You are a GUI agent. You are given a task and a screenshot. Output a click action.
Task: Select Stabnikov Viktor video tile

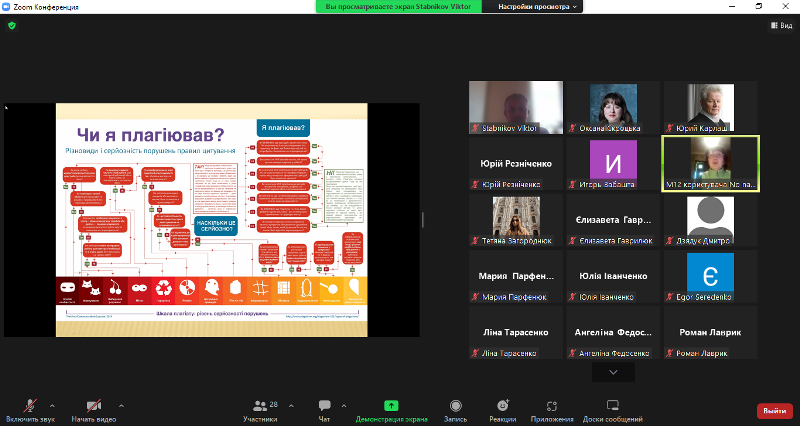coord(516,108)
